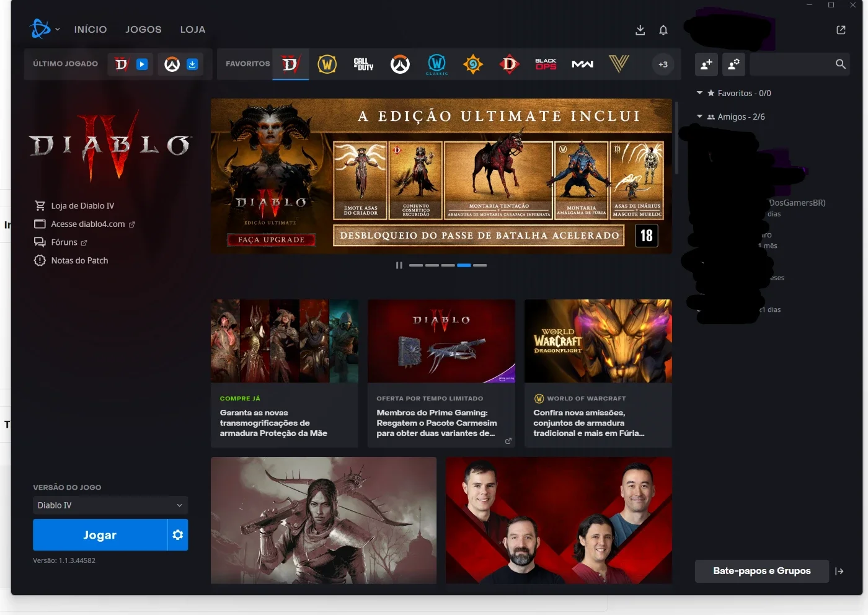Open the Ultimate Edition banner image

pos(441,176)
